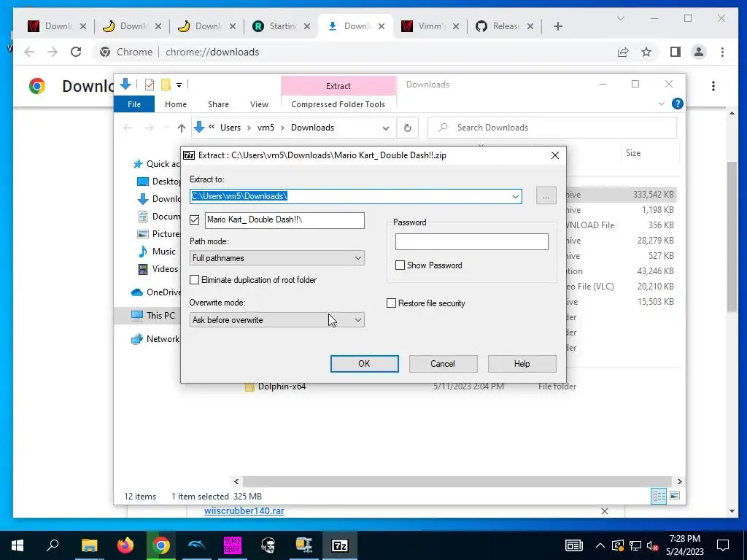The image size is (747, 560).
Task: Open the File tab in Explorer
Action: pos(134,104)
